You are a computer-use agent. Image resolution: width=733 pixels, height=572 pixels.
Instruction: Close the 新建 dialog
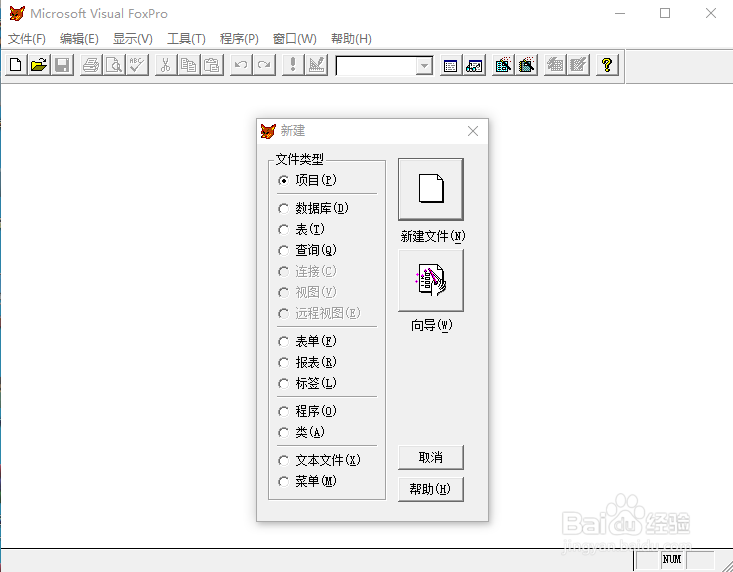tap(473, 131)
